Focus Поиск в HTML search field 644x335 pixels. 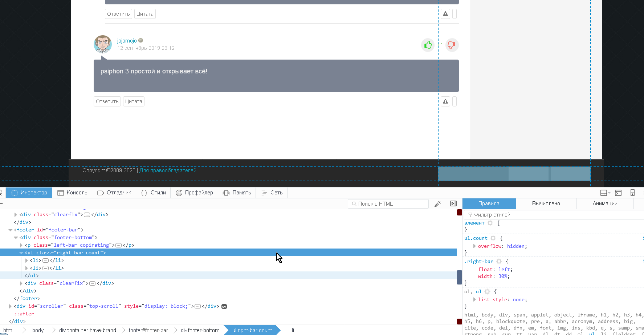(388, 204)
